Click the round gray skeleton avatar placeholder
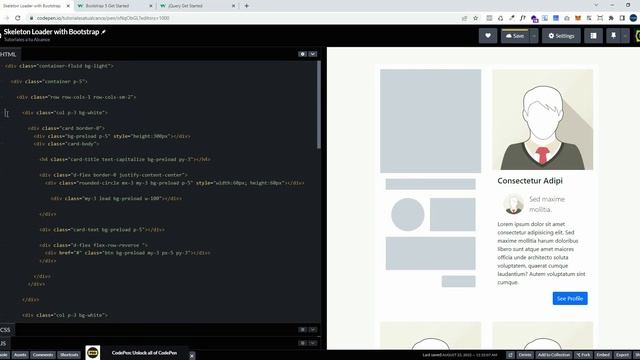640x360 pixels. pyautogui.click(x=407, y=214)
